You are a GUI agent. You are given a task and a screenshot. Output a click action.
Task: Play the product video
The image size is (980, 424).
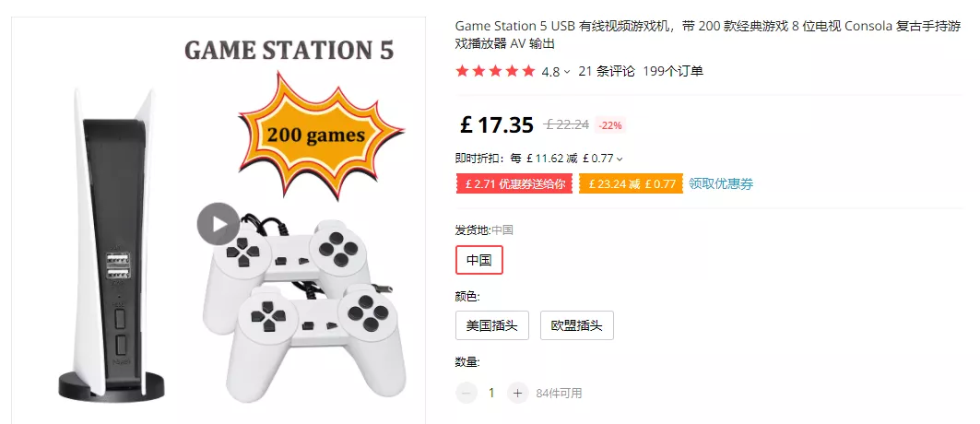218,223
